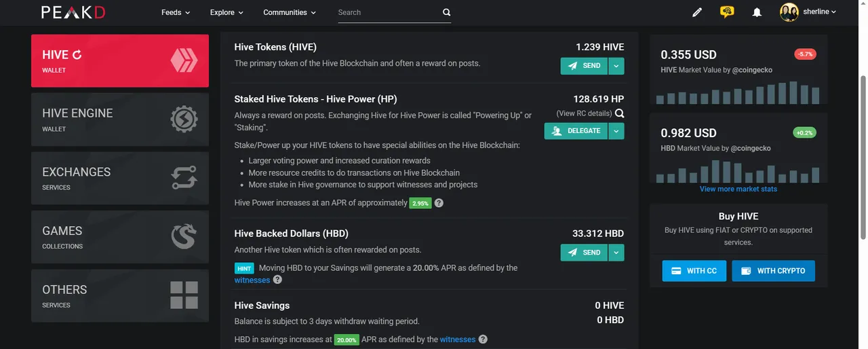Expand the HIVE SEND options dropdown
868x349 pixels.
coord(616,66)
